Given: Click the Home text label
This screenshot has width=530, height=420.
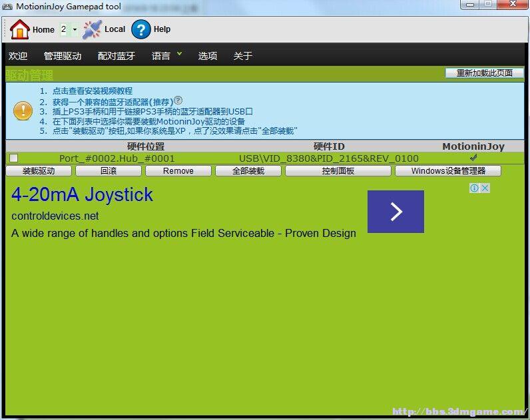Looking at the screenshot, I should (43, 30).
